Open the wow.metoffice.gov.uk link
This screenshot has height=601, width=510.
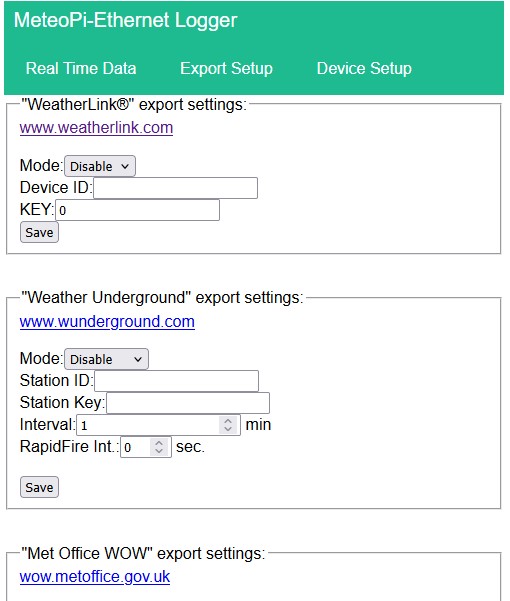[95, 576]
